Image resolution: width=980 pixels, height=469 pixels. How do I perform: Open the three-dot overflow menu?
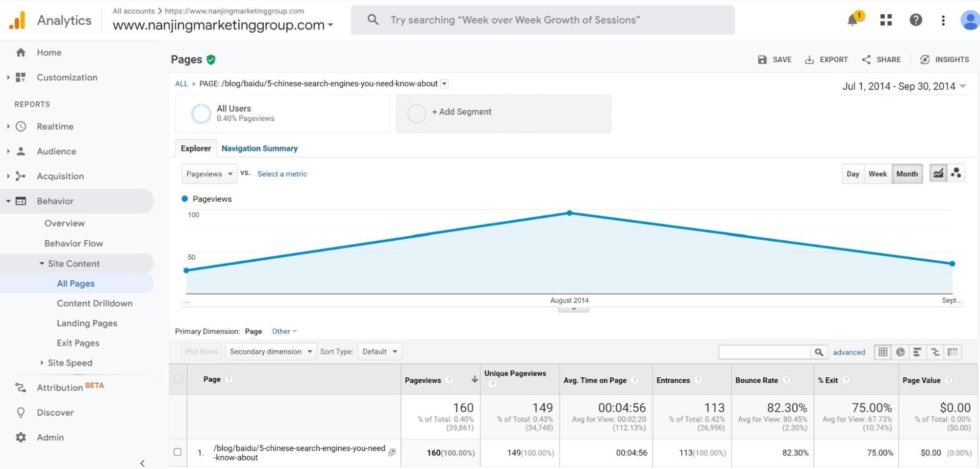tap(943, 20)
